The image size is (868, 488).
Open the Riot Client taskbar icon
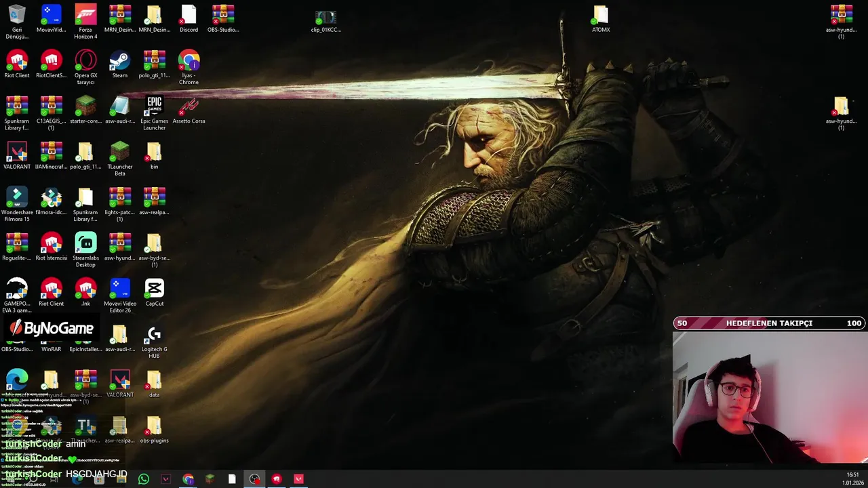pyautogui.click(x=277, y=479)
